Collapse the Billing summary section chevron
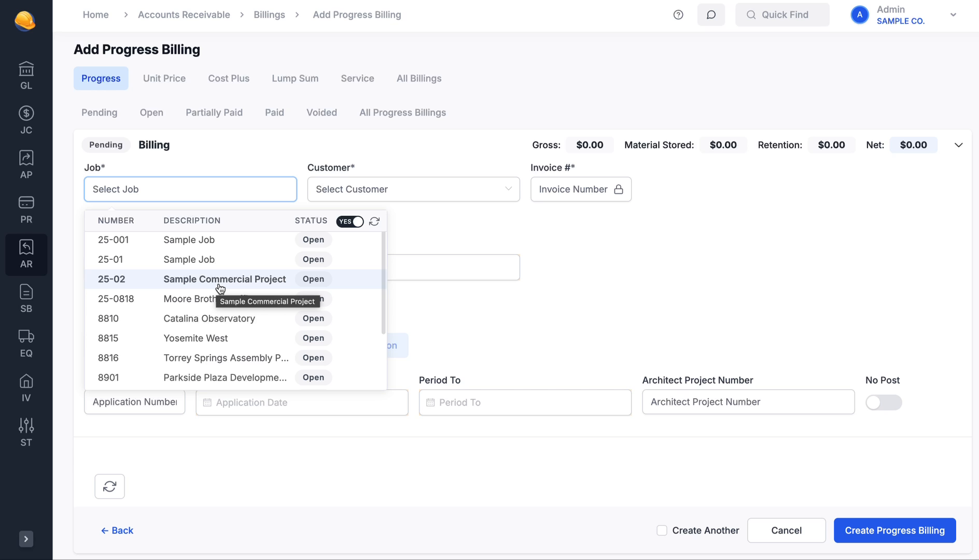 [958, 145]
